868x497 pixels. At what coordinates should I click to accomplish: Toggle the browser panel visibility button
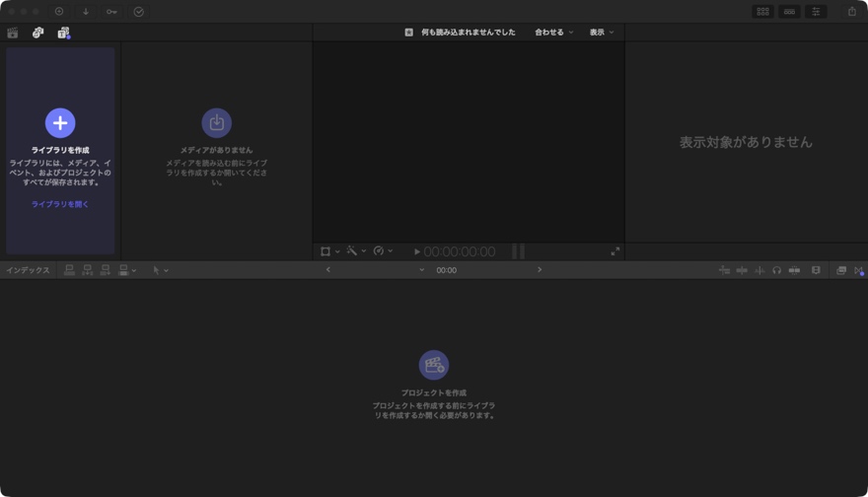click(762, 12)
